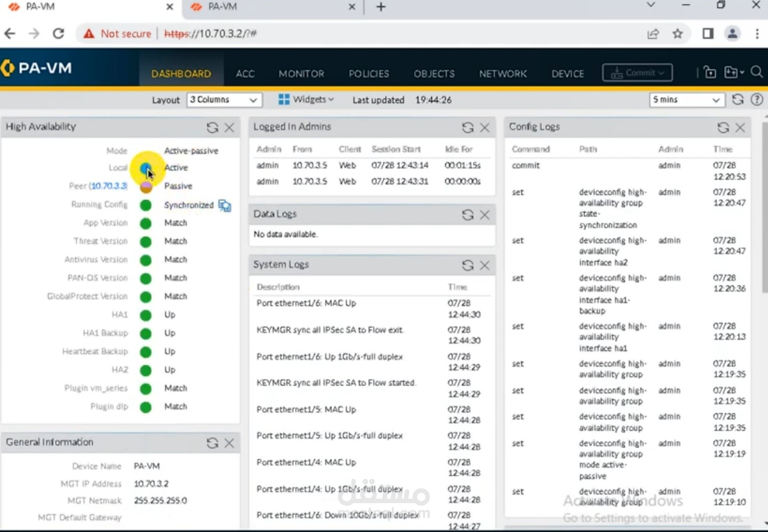Close the second PA-VM browser tab
This screenshot has width=768, height=532.
(x=352, y=7)
